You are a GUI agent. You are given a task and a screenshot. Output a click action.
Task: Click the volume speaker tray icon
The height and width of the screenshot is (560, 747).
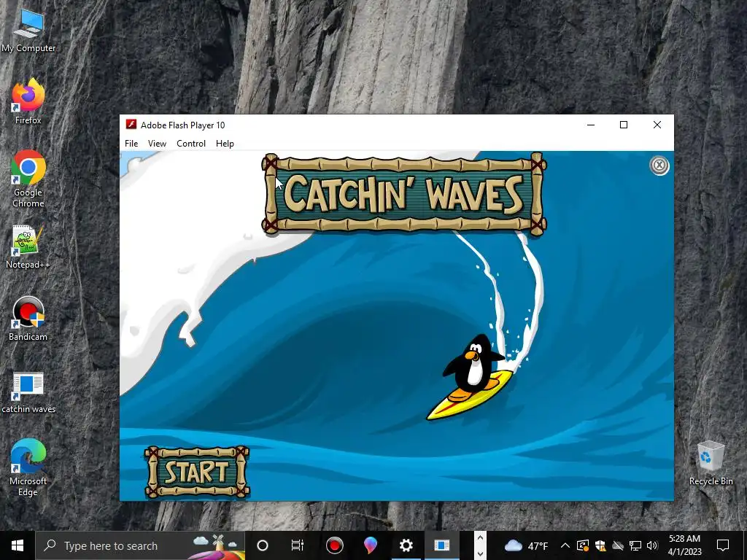pos(652,545)
